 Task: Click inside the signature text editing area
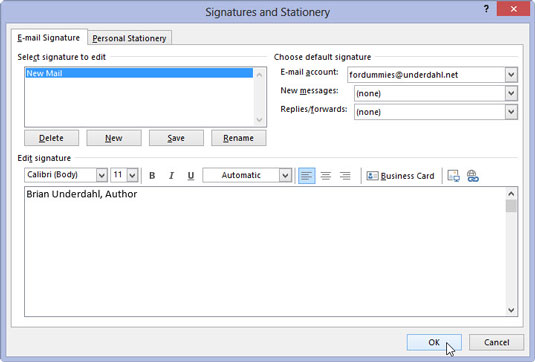[265, 251]
